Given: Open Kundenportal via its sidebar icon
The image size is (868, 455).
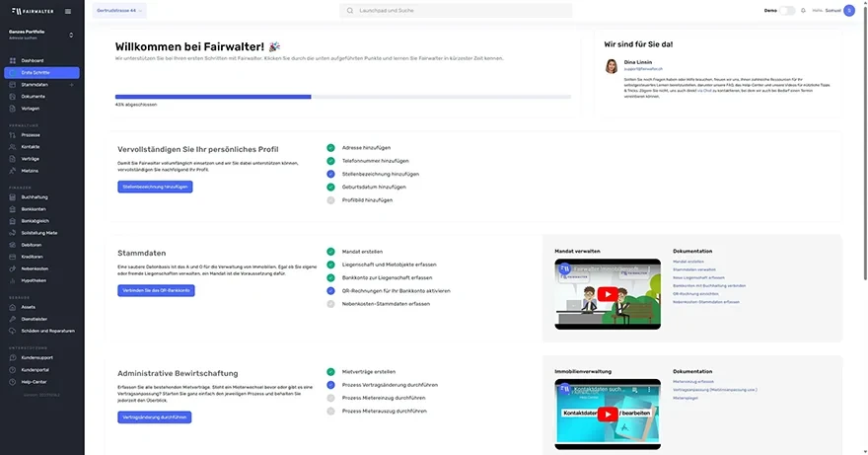Looking at the screenshot, I should (13, 370).
